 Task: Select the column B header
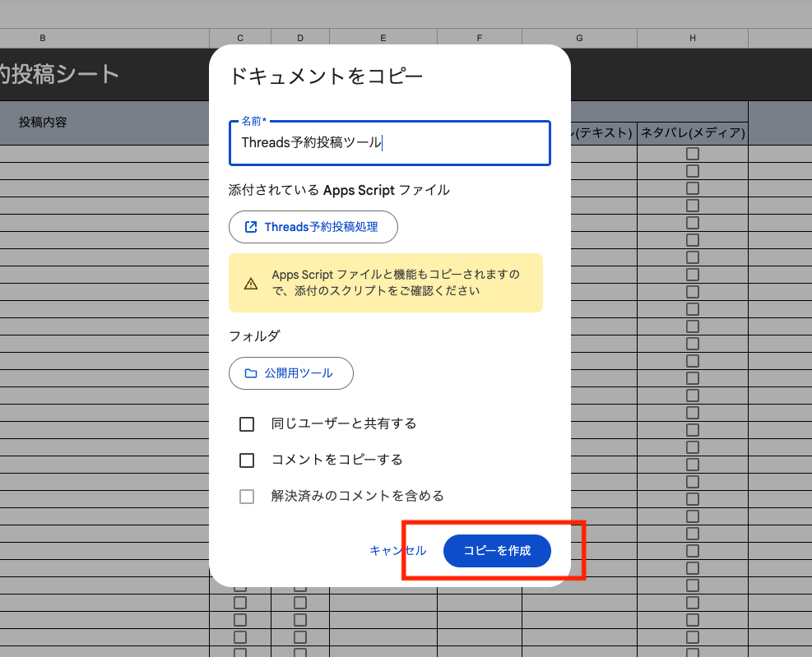(43, 39)
